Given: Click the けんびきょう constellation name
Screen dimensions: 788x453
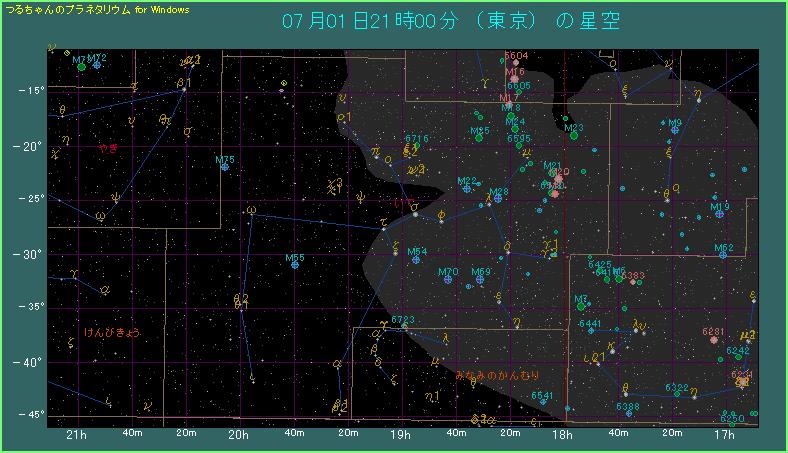Looking at the screenshot, I should 112,331.
